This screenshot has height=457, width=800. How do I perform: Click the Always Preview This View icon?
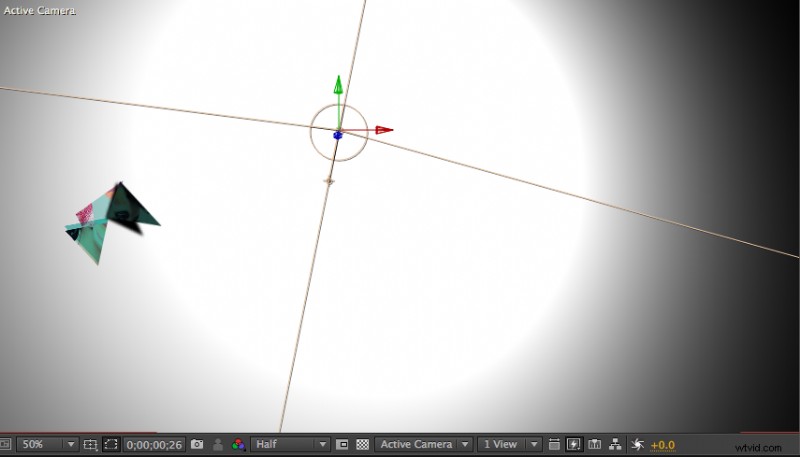[x=5, y=444]
